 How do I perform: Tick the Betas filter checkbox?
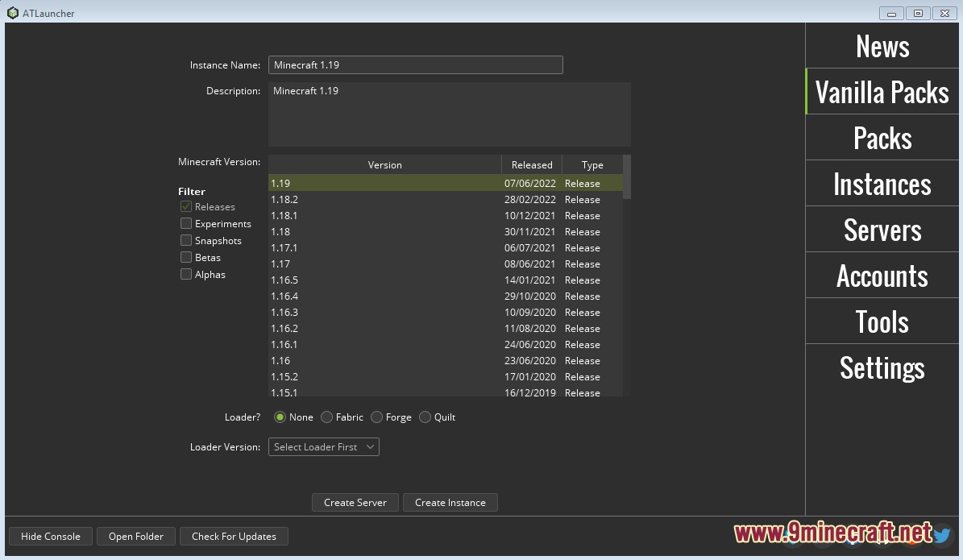pos(186,257)
